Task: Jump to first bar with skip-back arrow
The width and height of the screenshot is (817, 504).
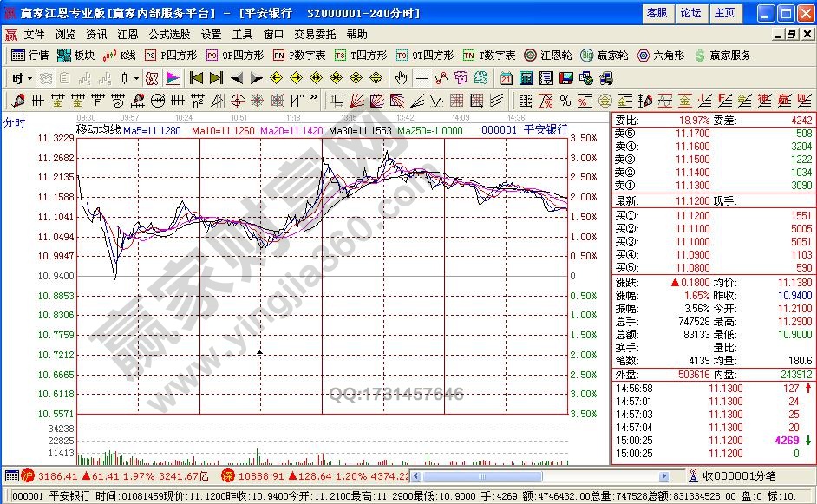Action: [196, 78]
